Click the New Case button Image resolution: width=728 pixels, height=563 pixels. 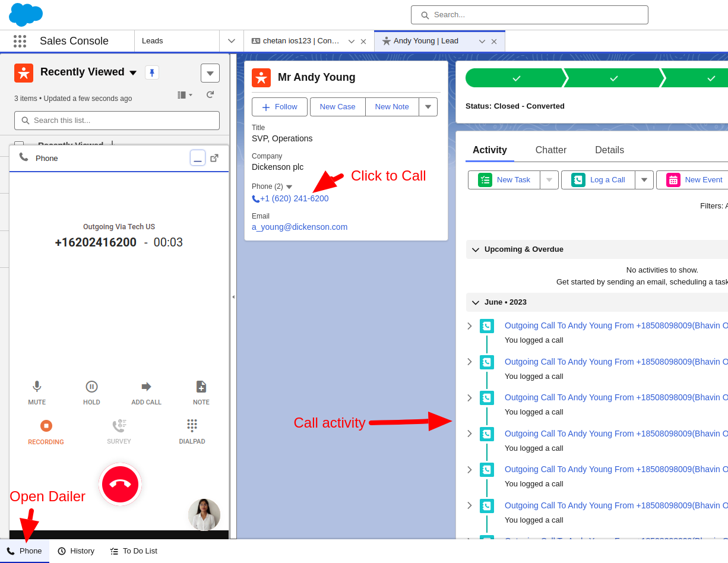coord(337,107)
